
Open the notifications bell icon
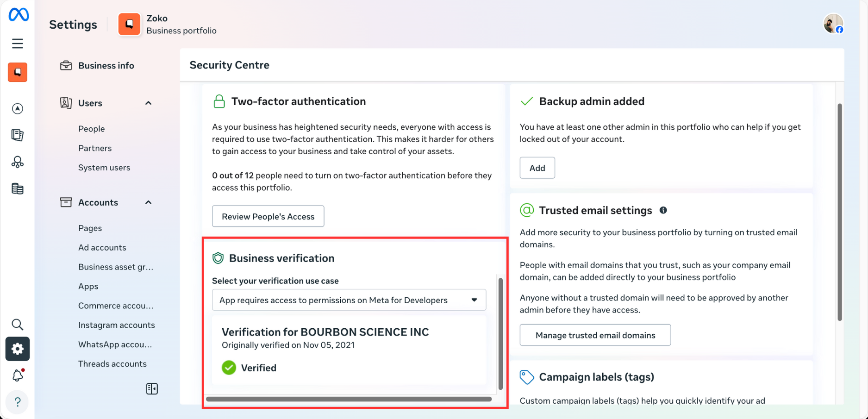pos(18,375)
